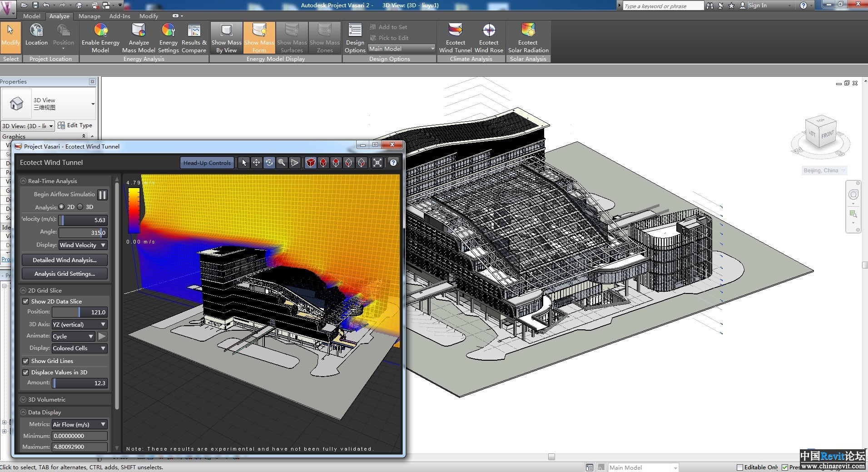Screen dimensions: 868x472
Task: Uncheck Show 2D Data Slice
Action: [26, 301]
